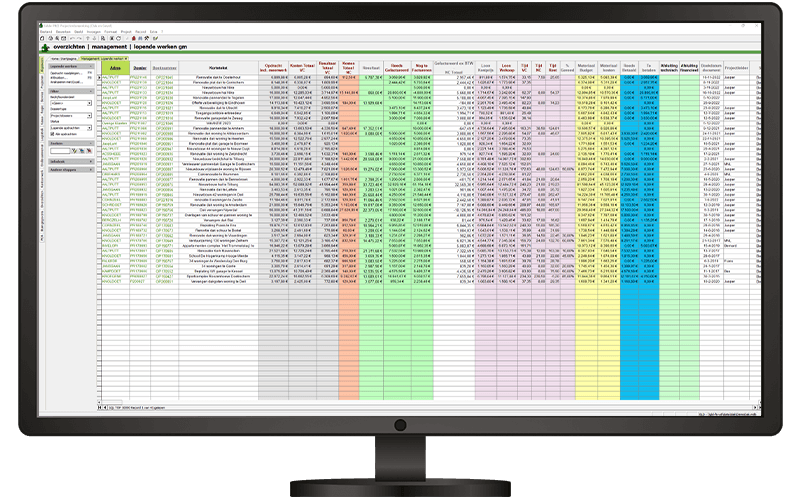
Task: Collapse the Zoeken side panel
Action: 91,143
